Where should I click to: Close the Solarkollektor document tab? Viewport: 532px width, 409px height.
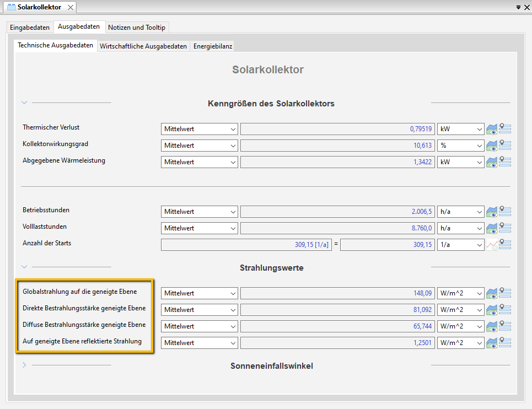70,7
